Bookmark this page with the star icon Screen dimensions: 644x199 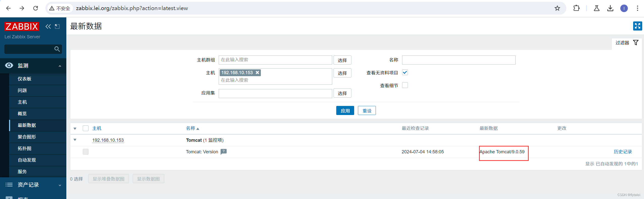tap(557, 8)
